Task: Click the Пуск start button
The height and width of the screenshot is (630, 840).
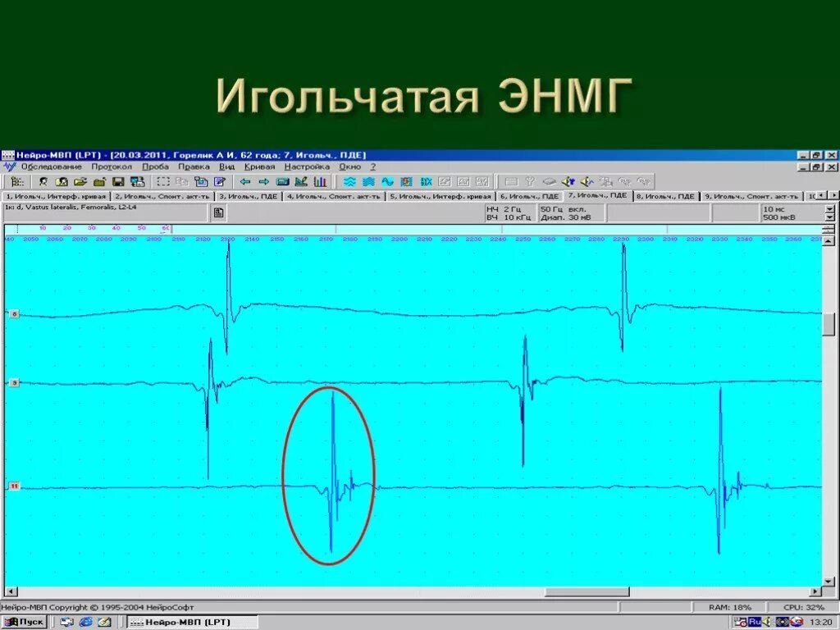Action: (x=24, y=622)
